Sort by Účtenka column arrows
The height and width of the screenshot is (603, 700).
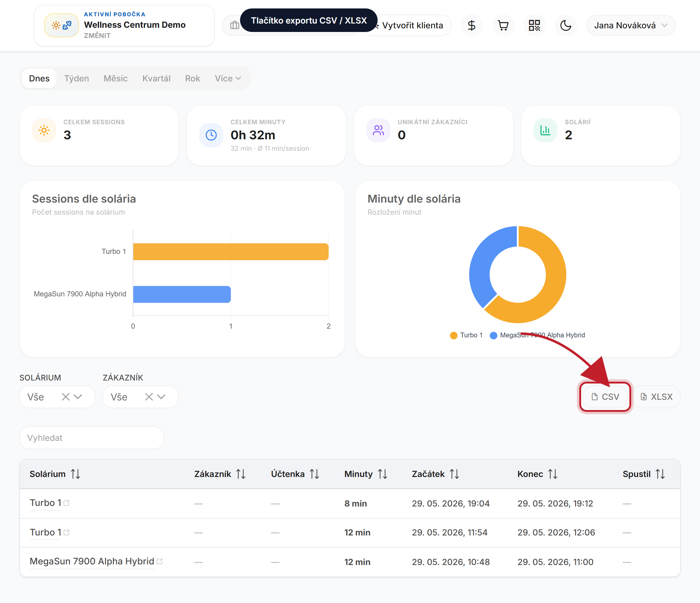coord(314,474)
